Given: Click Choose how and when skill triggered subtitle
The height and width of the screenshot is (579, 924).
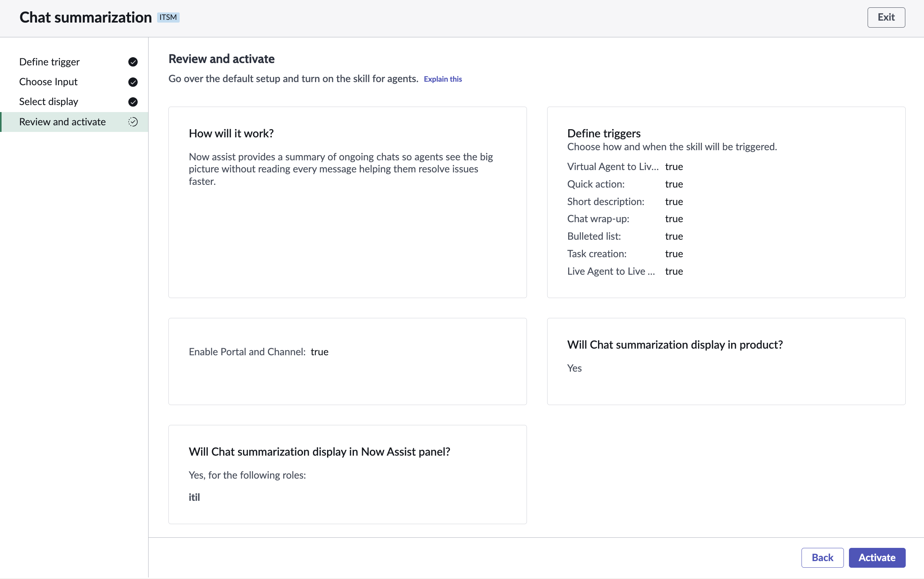Looking at the screenshot, I should pos(672,147).
